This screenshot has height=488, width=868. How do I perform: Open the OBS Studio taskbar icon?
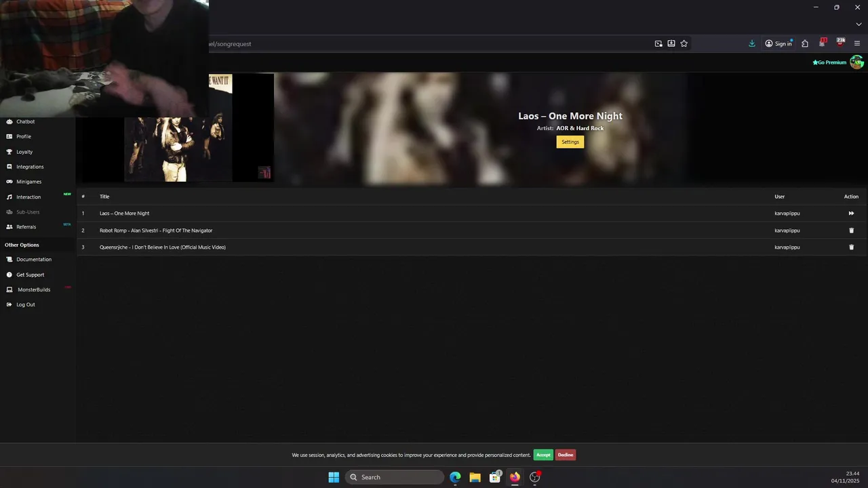pyautogui.click(x=535, y=477)
